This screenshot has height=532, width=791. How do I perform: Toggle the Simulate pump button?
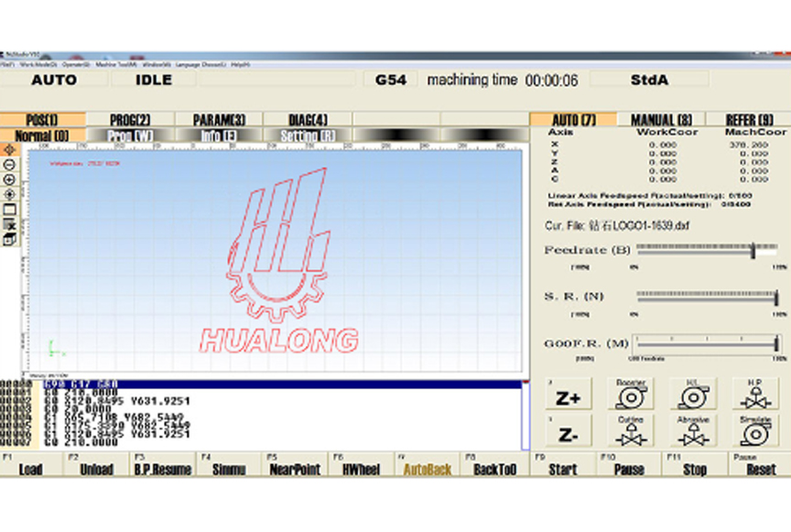coord(755,431)
